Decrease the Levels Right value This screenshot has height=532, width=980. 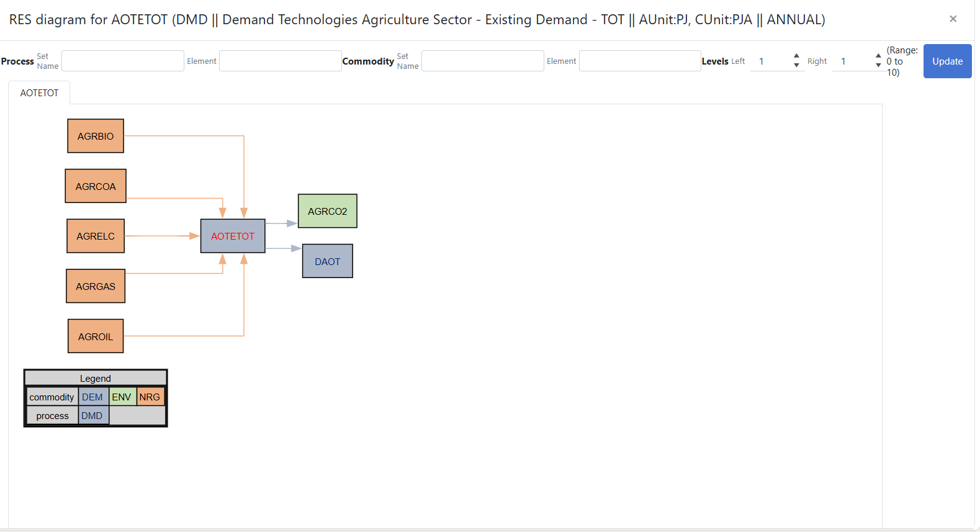[878, 65]
